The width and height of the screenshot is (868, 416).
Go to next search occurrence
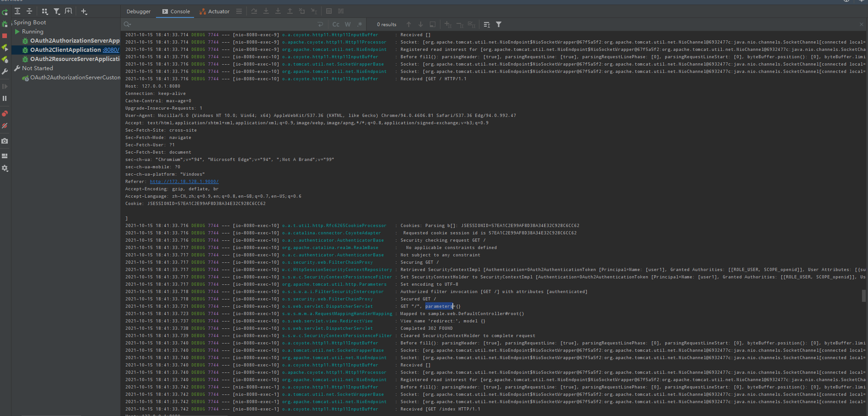pos(421,24)
